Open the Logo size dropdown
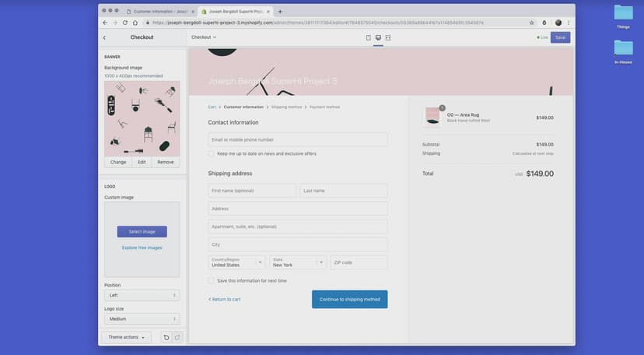This screenshot has width=644, height=355. coord(142,318)
